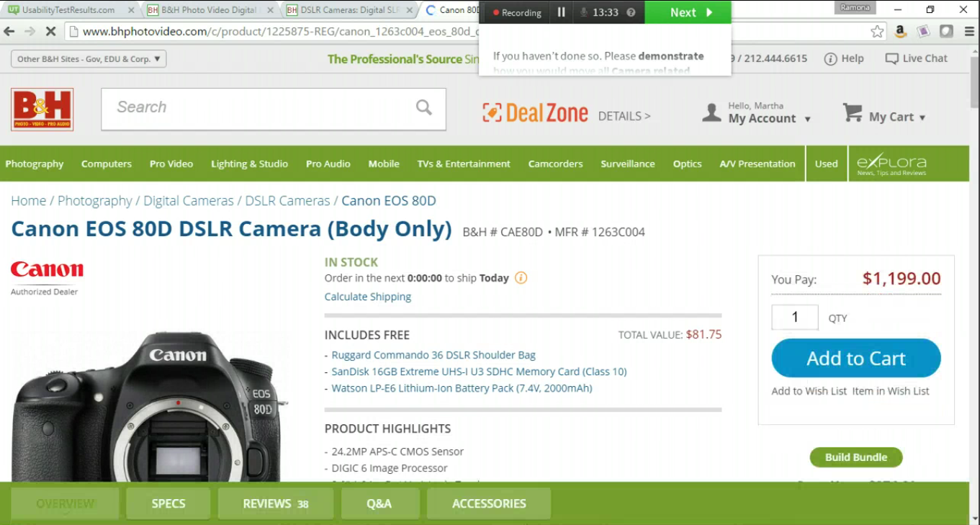Image resolution: width=980 pixels, height=525 pixels.
Task: Switch to the SPECS tab
Action: [168, 503]
